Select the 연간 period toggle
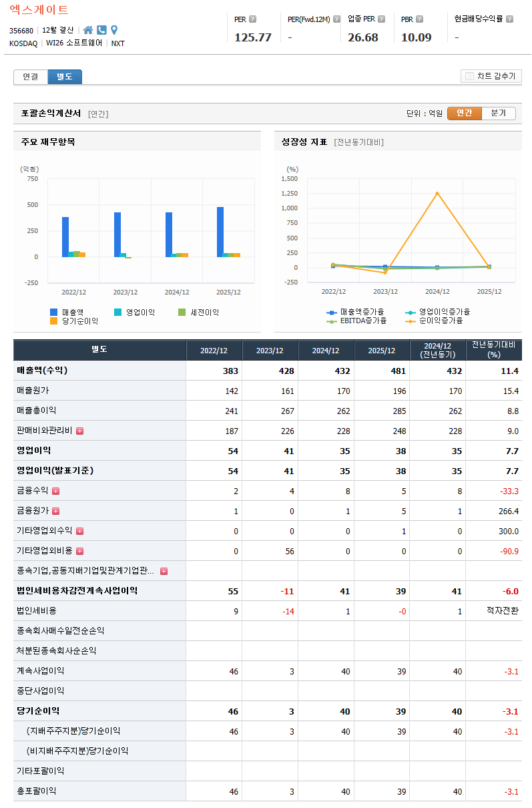This screenshot has width=532, height=808. click(464, 114)
